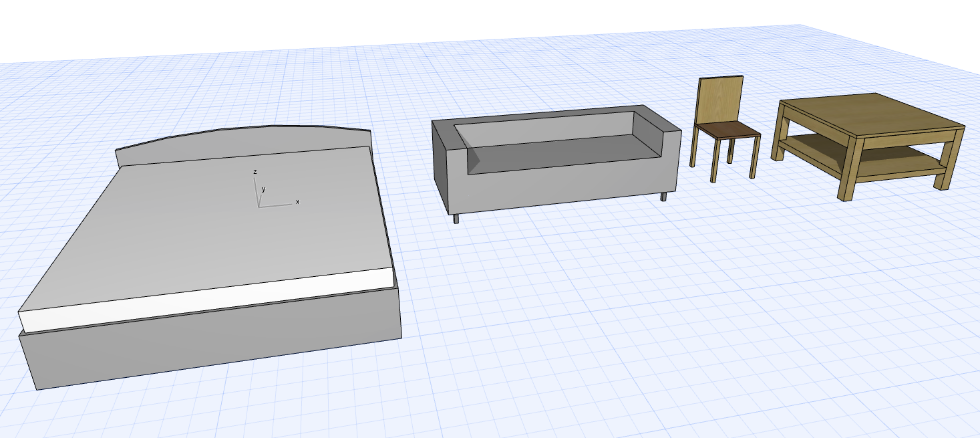Click an empty grid square on the floor
The width and height of the screenshot is (980, 438).
coord(601,334)
